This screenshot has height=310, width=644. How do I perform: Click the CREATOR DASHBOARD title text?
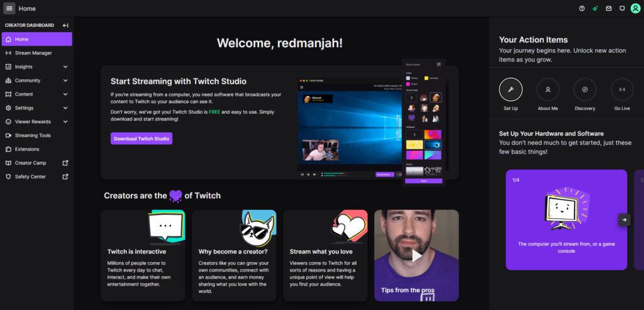pyautogui.click(x=29, y=25)
